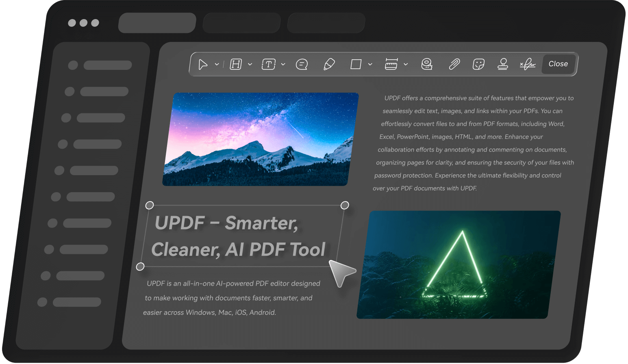Click the "UPDF – Smarter, Cleaner, AI PDF Tool" heading
This screenshot has width=628, height=364.
(x=239, y=236)
